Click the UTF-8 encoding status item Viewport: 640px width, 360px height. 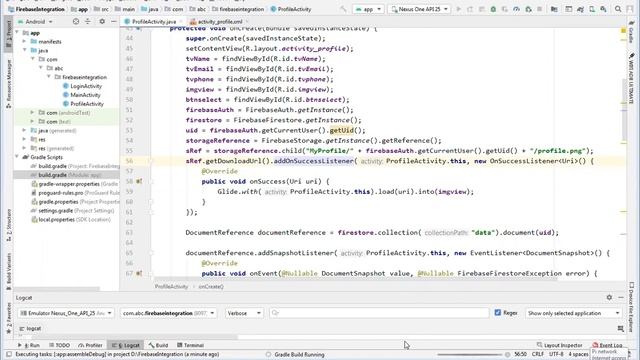tap(556, 354)
